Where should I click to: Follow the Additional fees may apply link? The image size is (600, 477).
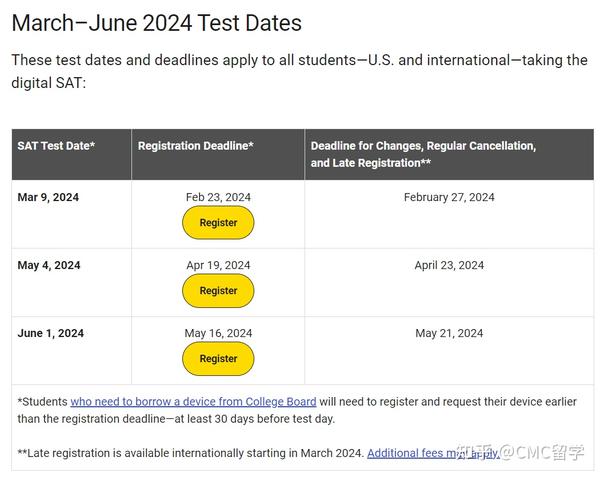(x=432, y=453)
